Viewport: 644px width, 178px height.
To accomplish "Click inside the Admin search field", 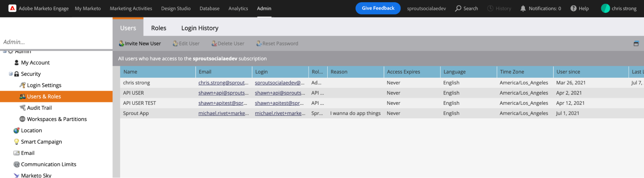I will click(56, 42).
